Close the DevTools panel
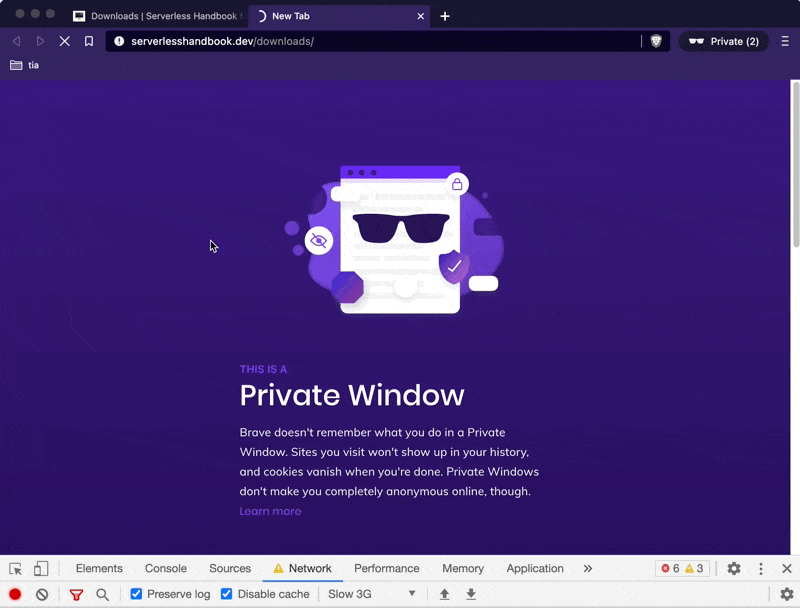Image resolution: width=800 pixels, height=608 pixels. pos(787,569)
